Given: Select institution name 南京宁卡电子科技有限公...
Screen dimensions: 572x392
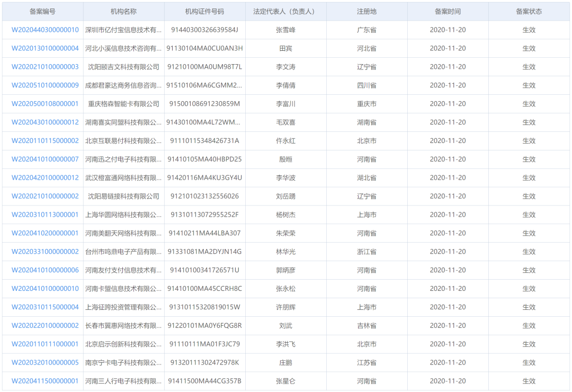Looking at the screenshot, I should (123, 362).
